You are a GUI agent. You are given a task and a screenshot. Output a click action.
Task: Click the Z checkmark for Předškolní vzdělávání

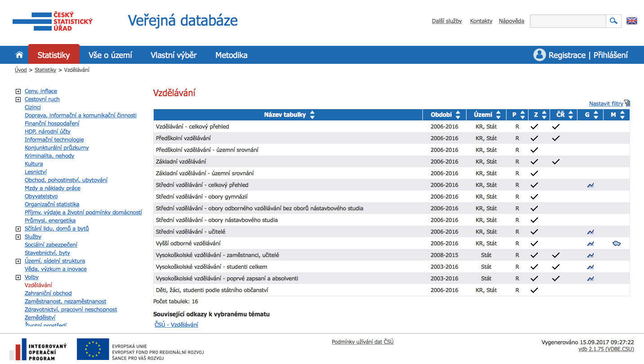coord(534,138)
